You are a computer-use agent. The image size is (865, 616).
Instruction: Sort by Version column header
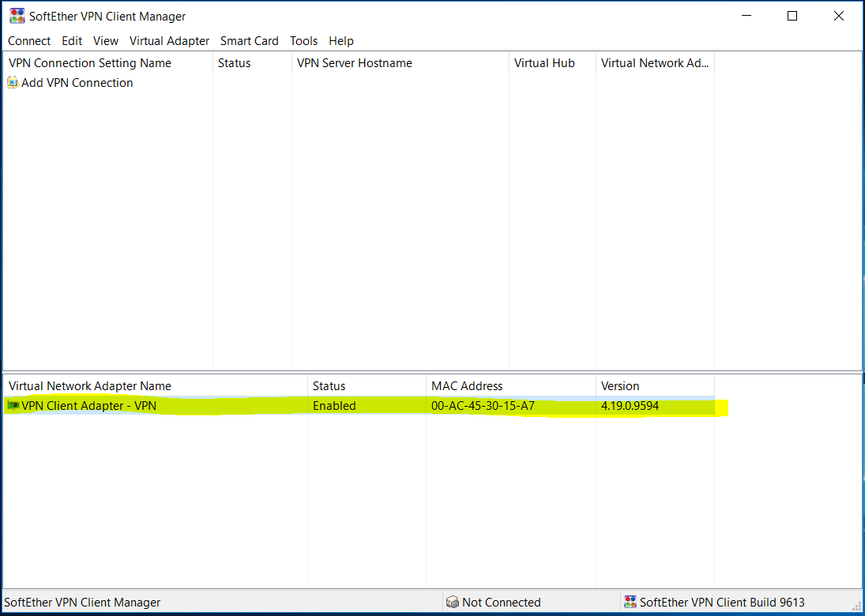(x=655, y=386)
